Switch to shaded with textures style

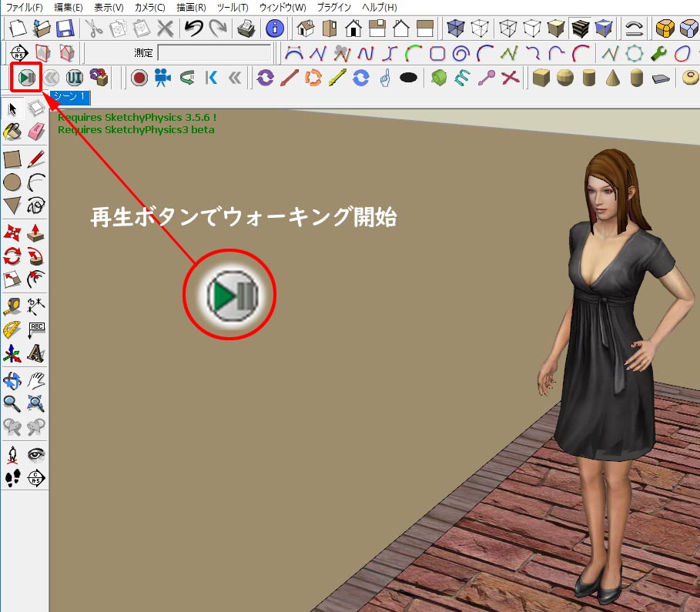(580, 29)
